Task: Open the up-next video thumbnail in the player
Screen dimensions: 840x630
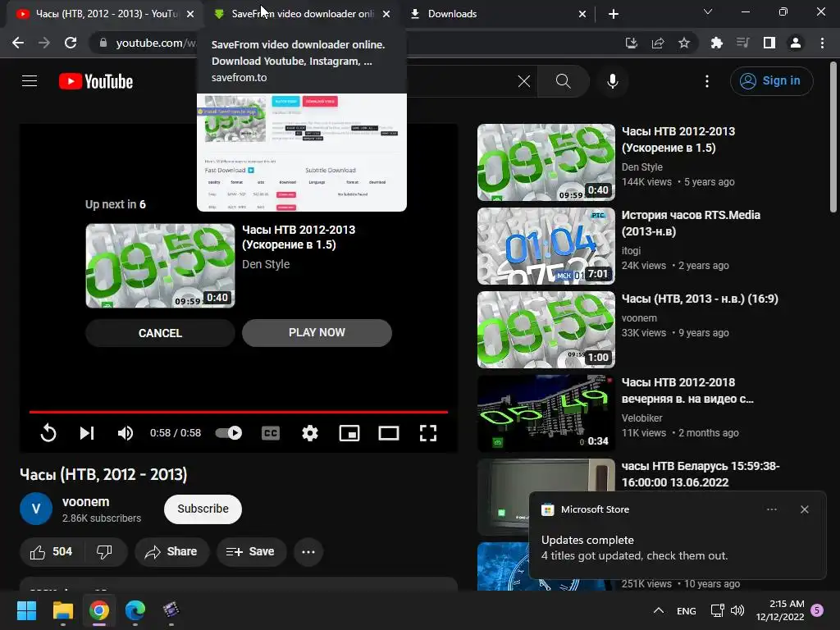Action: point(160,266)
